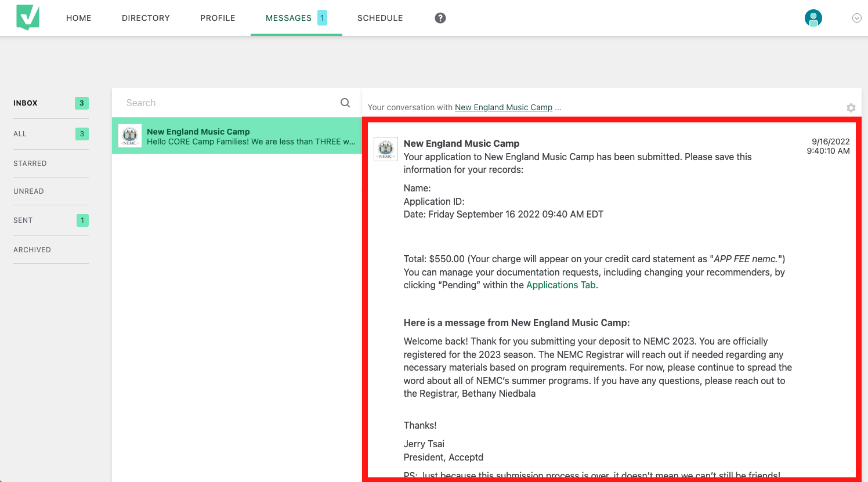Viewport: 868px width, 482px height.
Task: Focus the Search messages field
Action: coord(231,103)
